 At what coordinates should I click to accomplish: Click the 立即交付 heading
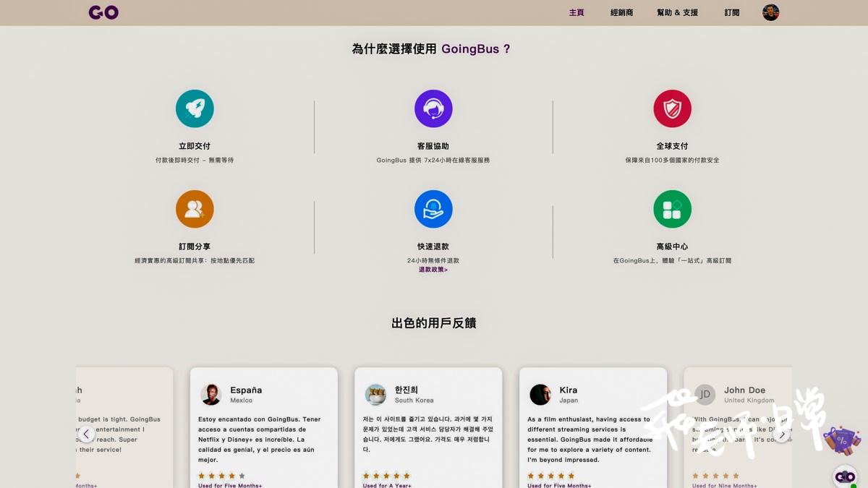click(x=195, y=146)
